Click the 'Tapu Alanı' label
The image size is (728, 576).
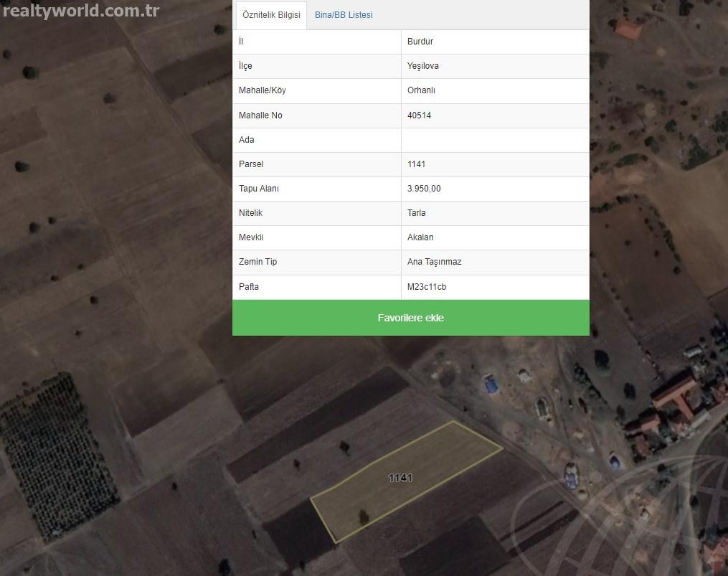click(x=259, y=189)
